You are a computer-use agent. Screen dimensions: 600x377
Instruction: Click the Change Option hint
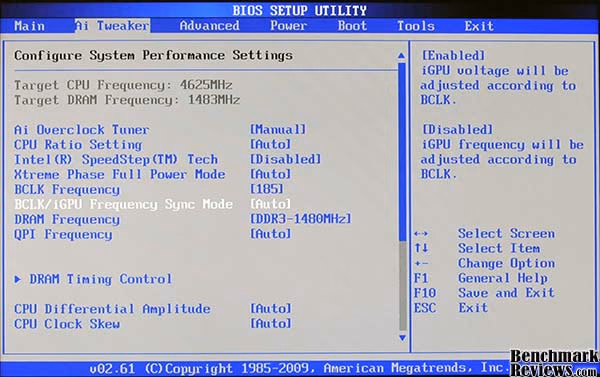(506, 263)
